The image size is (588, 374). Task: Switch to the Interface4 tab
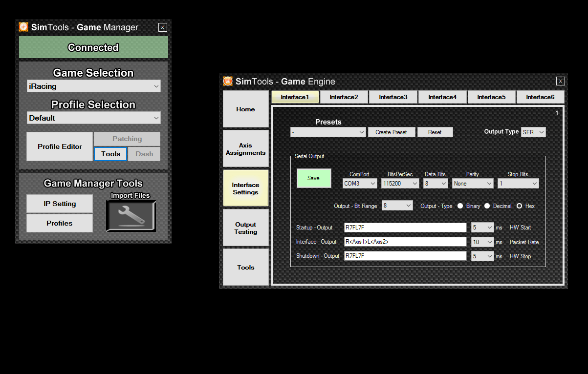442,97
